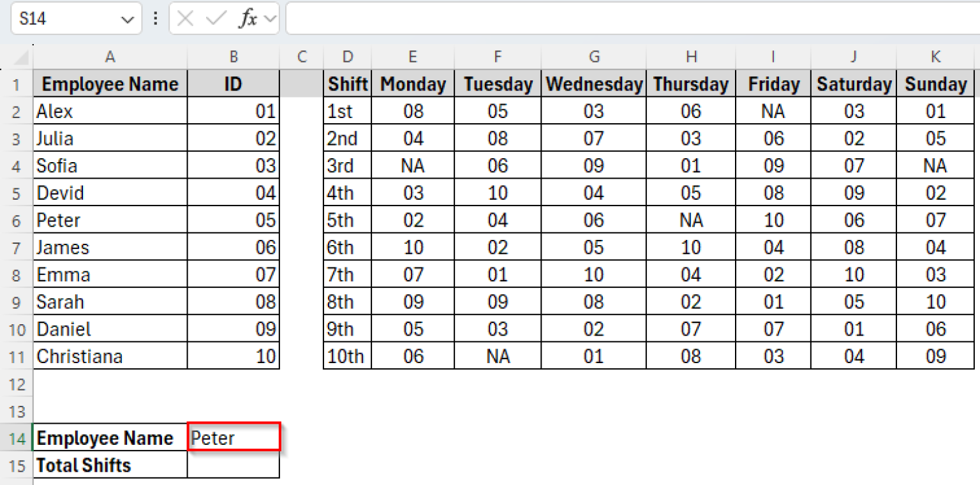Click column D header

pos(347,56)
